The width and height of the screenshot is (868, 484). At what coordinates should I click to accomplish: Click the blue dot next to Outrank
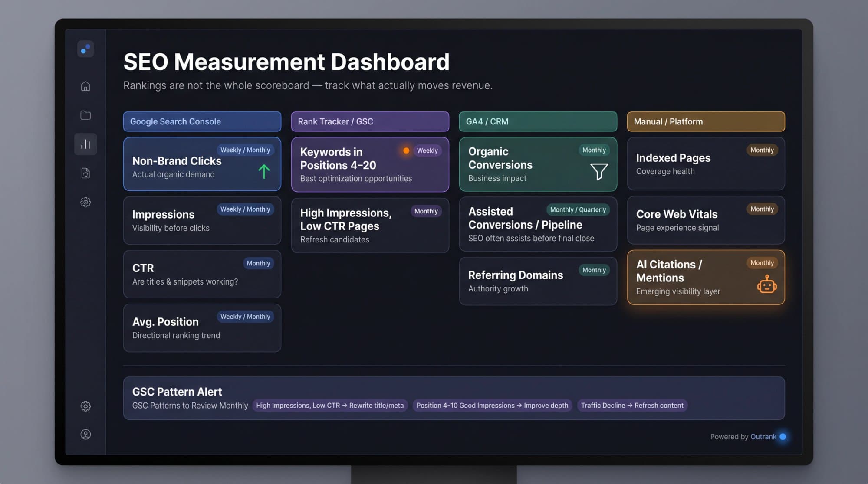tap(783, 437)
